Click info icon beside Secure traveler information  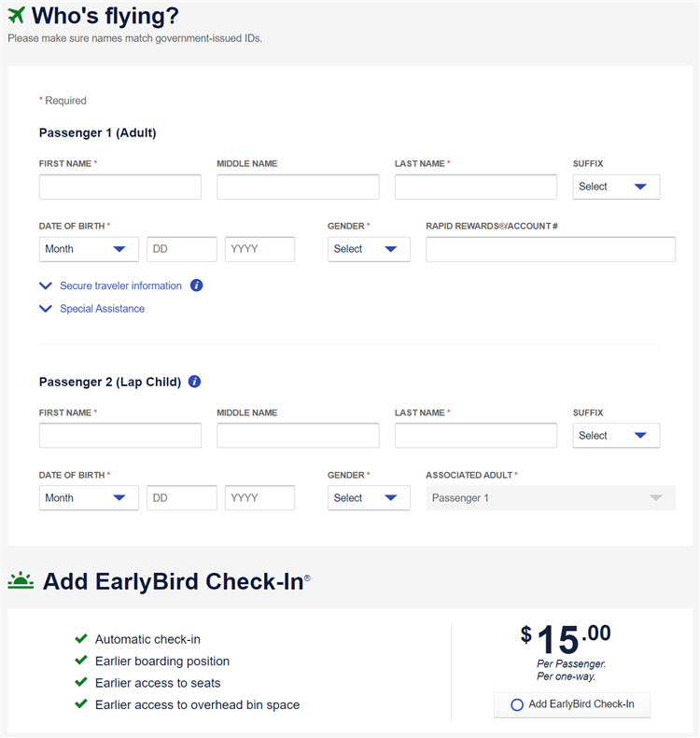[197, 285]
